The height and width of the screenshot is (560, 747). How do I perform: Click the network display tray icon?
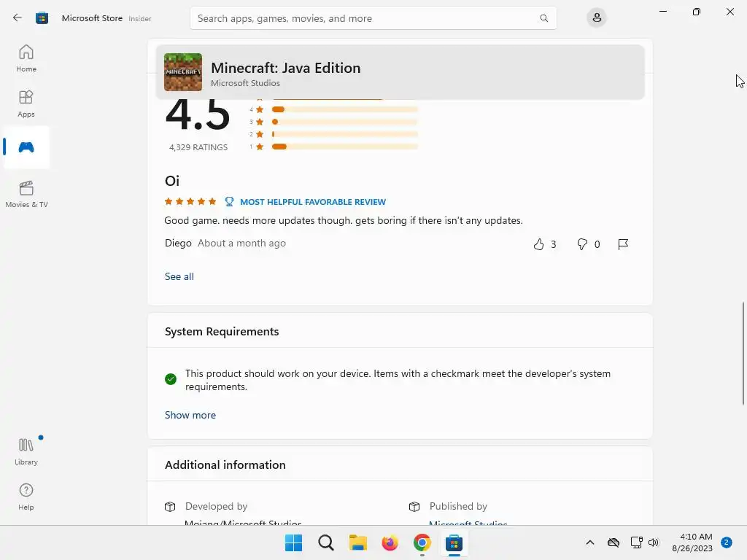(x=636, y=542)
